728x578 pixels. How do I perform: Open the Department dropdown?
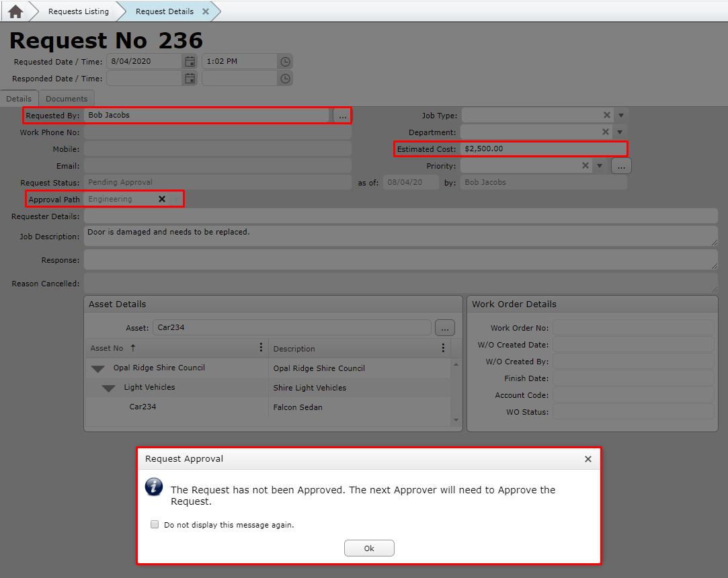619,132
